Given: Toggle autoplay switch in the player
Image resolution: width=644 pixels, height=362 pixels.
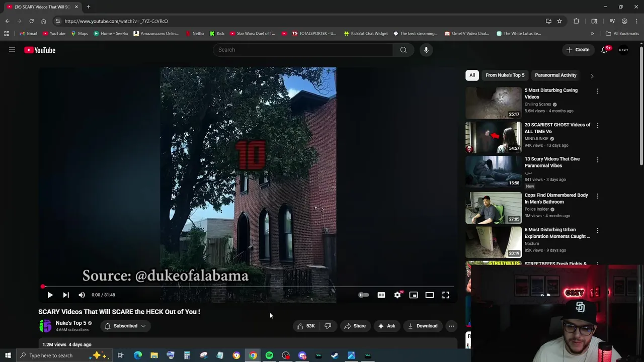Looking at the screenshot, I should (x=363, y=295).
